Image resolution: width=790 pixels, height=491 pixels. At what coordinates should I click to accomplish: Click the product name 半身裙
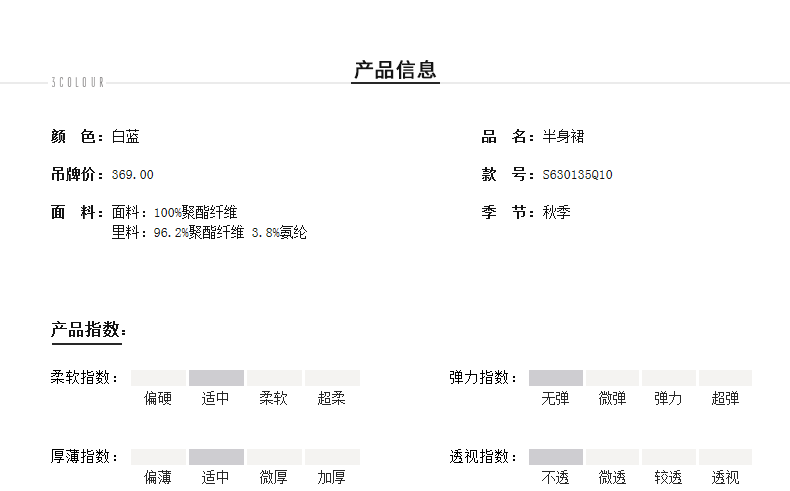[563, 137]
